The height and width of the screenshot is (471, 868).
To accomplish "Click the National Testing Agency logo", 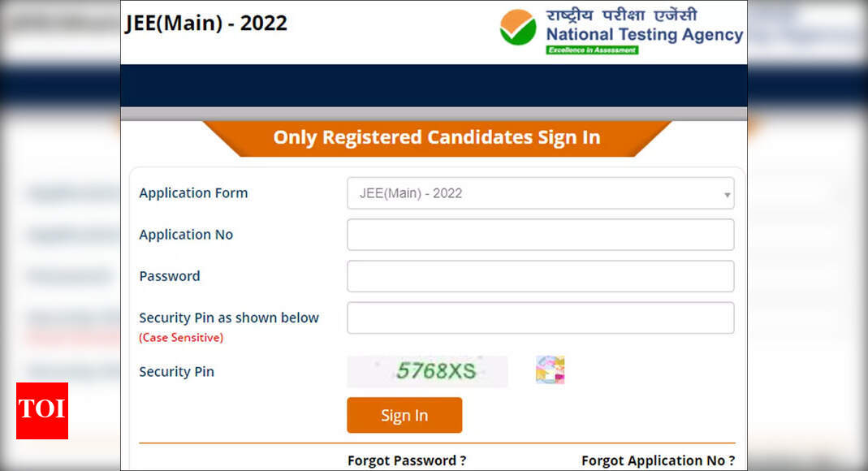I will point(518,27).
